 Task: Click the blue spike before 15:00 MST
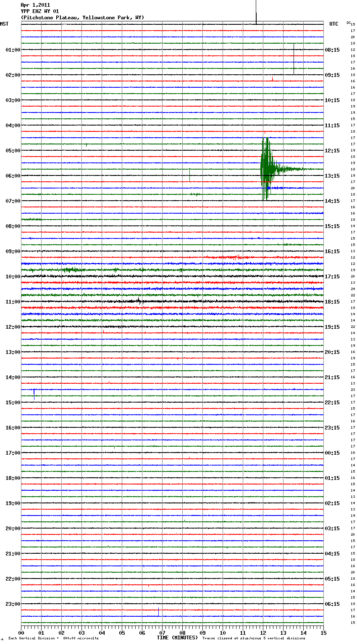34,394
